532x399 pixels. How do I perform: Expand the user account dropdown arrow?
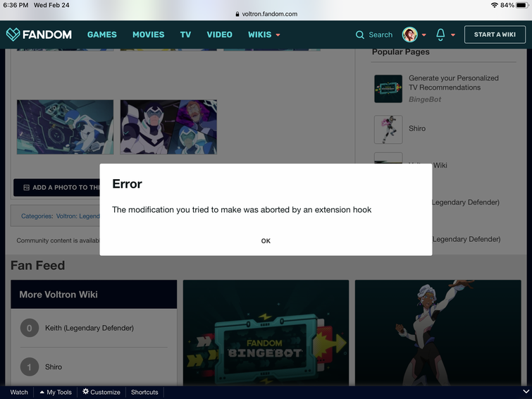423,35
